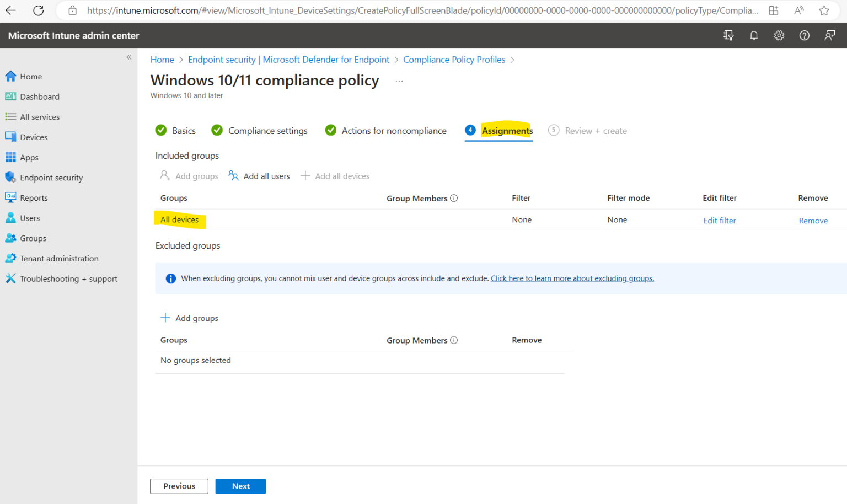This screenshot has height=504, width=847.
Task: Open the notifications bell
Action: point(754,35)
